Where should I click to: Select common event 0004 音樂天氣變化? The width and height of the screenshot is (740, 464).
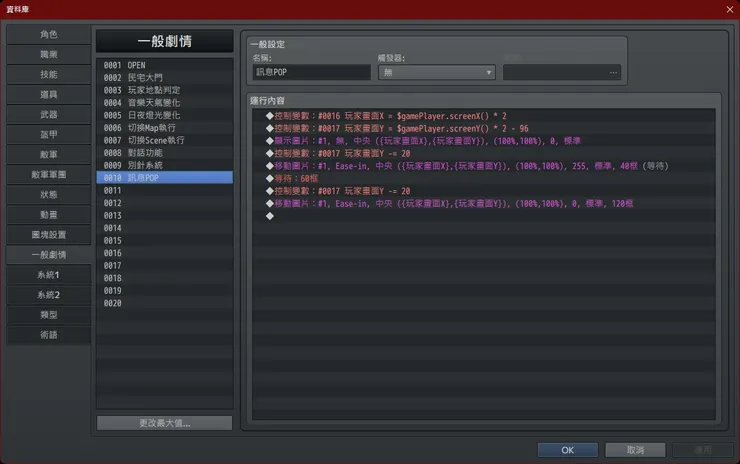[x=164, y=102]
